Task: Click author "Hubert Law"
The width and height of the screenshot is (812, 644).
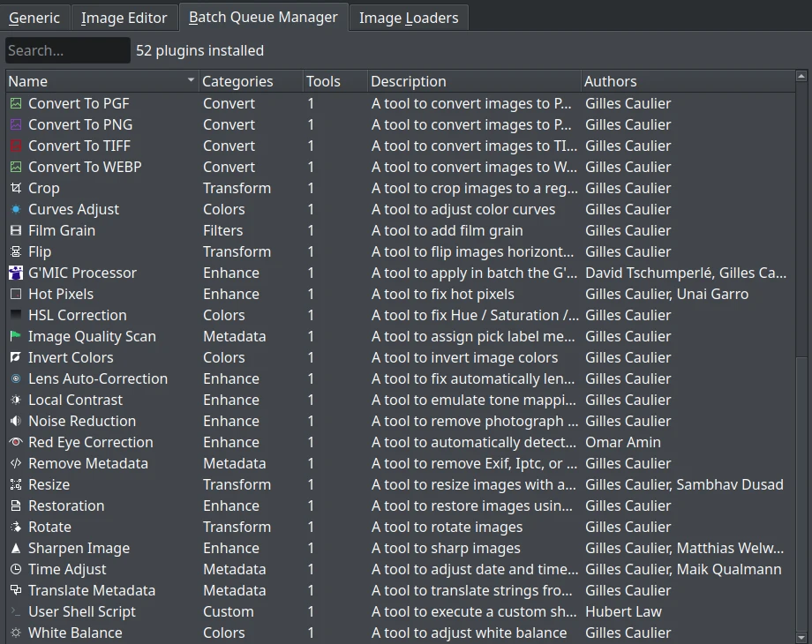Action: pyautogui.click(x=623, y=611)
